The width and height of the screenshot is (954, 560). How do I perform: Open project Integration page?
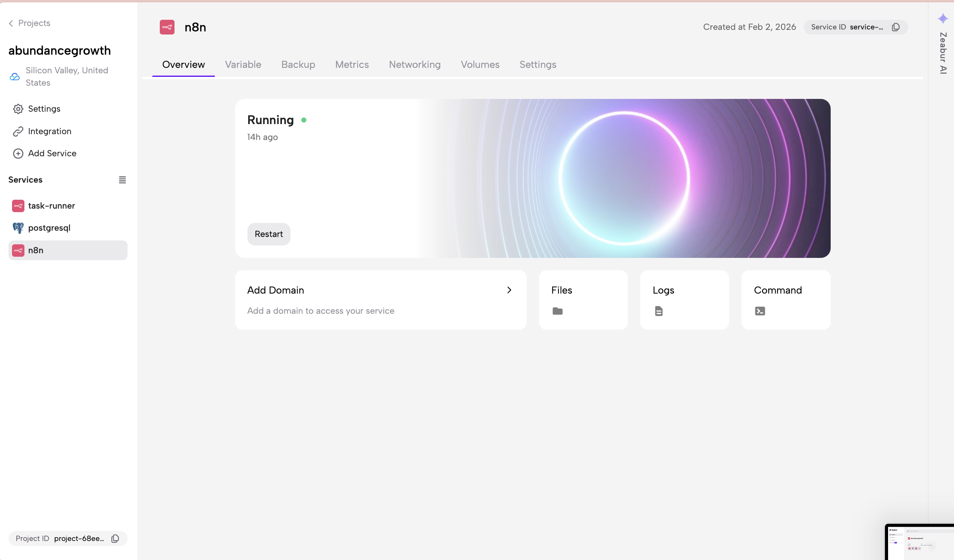point(50,131)
